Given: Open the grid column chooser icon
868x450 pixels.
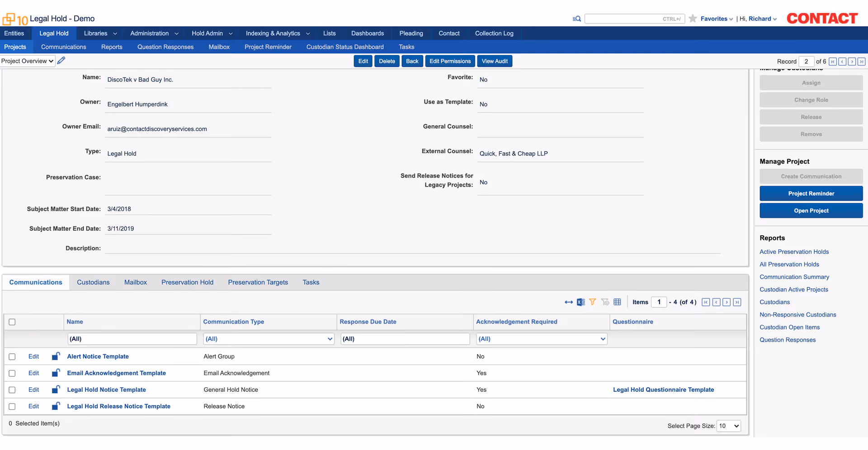Looking at the screenshot, I should pyautogui.click(x=617, y=302).
